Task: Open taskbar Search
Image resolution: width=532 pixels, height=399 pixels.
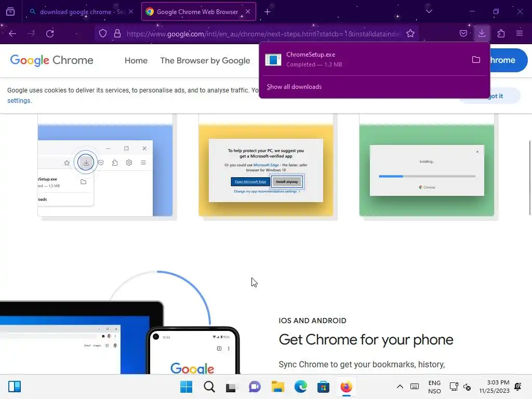Action: pos(209,387)
